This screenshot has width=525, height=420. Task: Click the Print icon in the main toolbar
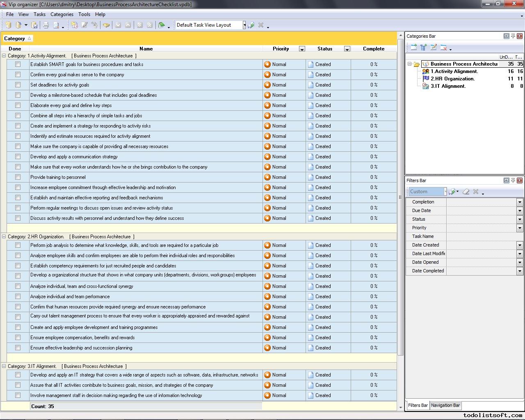[46, 25]
